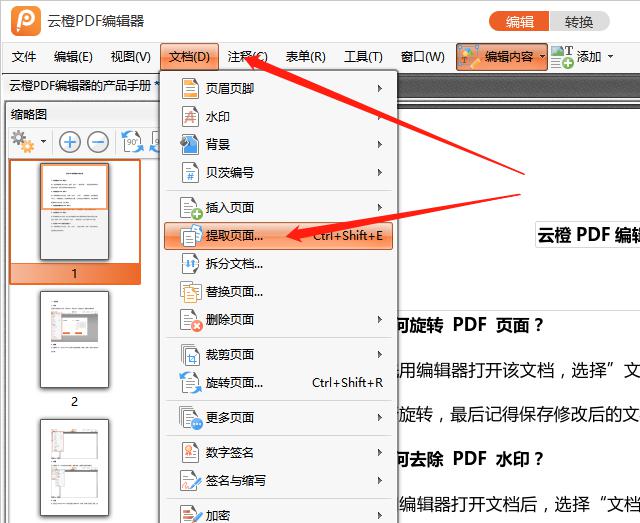
Task: Open the 文件 menu
Action: (24, 57)
